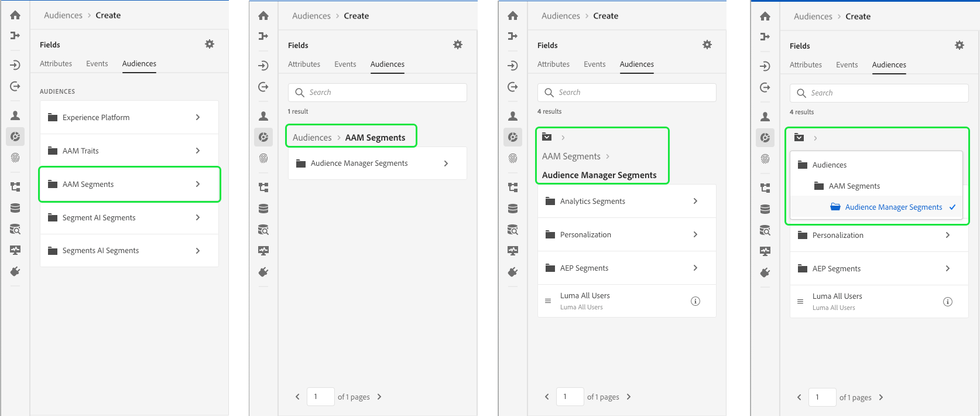This screenshot has height=416, width=980.
Task: Click Audiences breadcrumb link beside bold AAM Segments
Action: 312,138
